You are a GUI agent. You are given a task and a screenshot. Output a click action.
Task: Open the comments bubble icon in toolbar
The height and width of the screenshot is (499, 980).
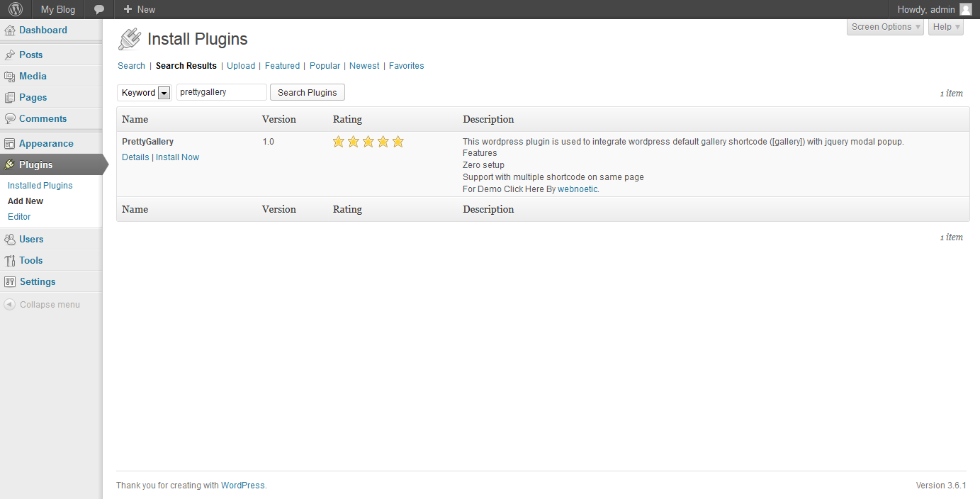point(99,9)
